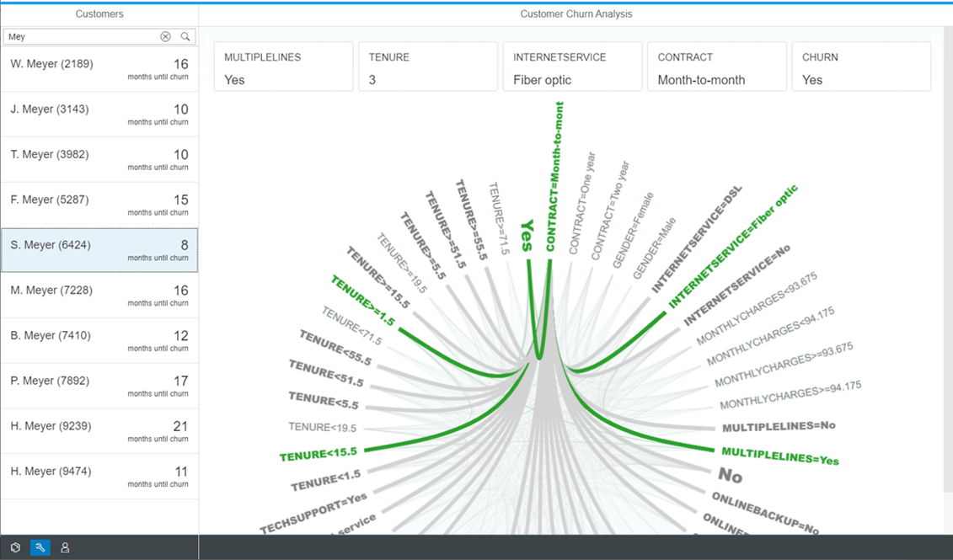The height and width of the screenshot is (560, 953).
Task: Pick T. Meyer (3982) in customer list
Action: click(x=99, y=160)
